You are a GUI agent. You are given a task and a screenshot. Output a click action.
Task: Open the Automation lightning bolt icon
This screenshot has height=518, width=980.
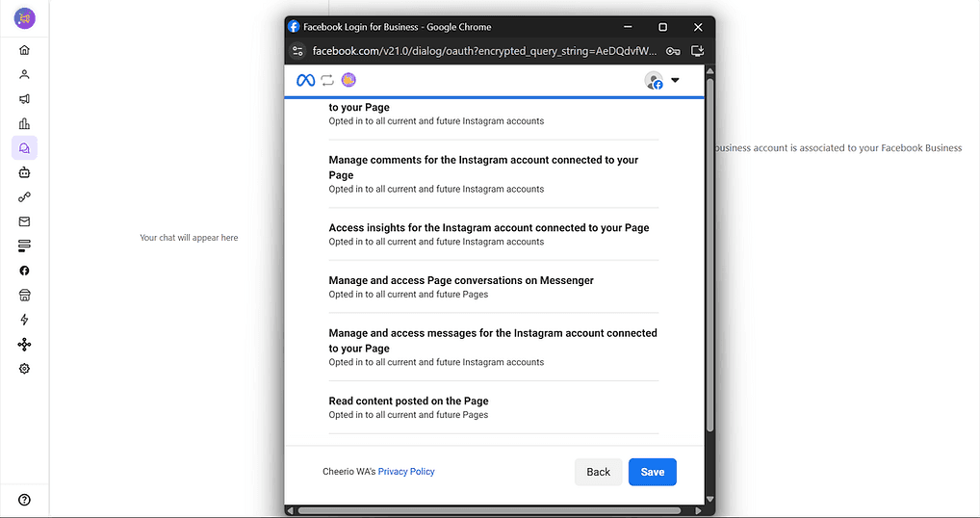tap(24, 320)
